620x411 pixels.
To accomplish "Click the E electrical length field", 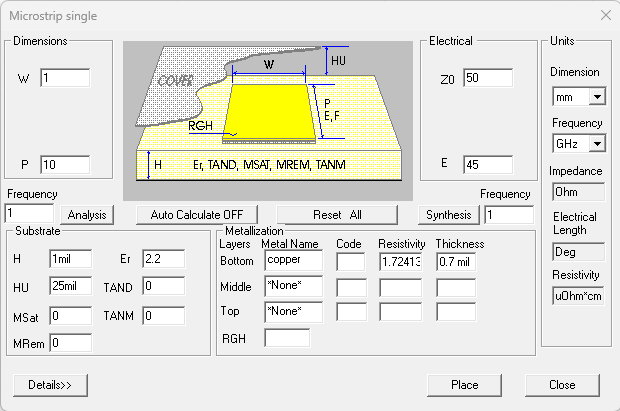I will point(487,165).
